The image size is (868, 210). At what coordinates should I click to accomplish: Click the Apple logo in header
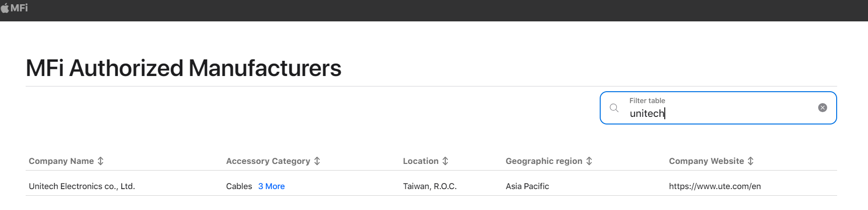(x=5, y=8)
